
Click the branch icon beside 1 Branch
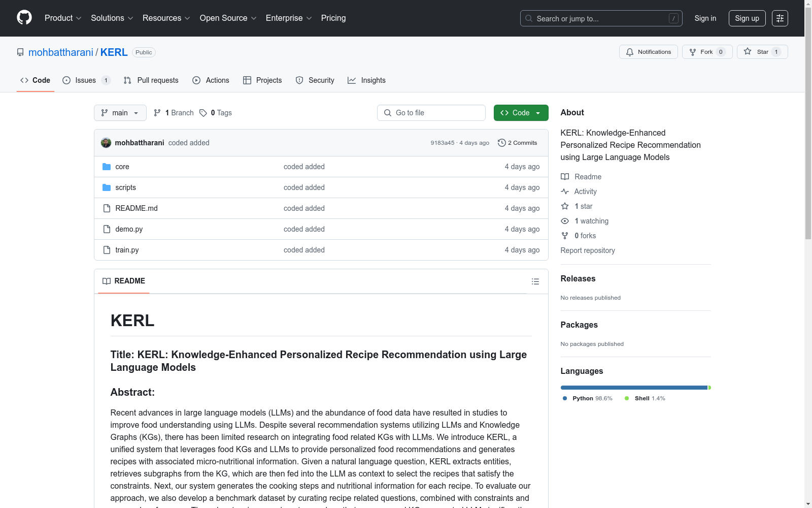point(157,113)
